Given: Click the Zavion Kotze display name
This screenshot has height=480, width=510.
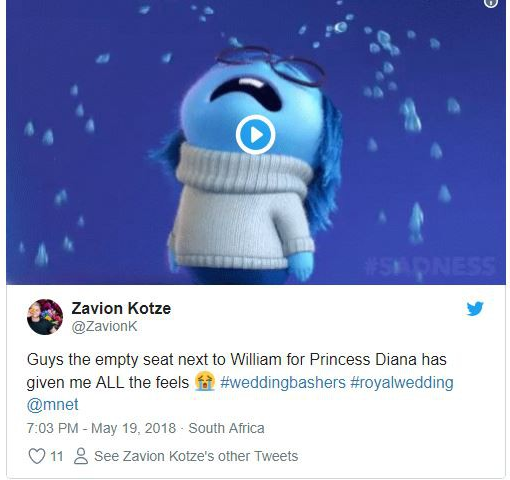Looking at the screenshot, I should pos(121,308).
